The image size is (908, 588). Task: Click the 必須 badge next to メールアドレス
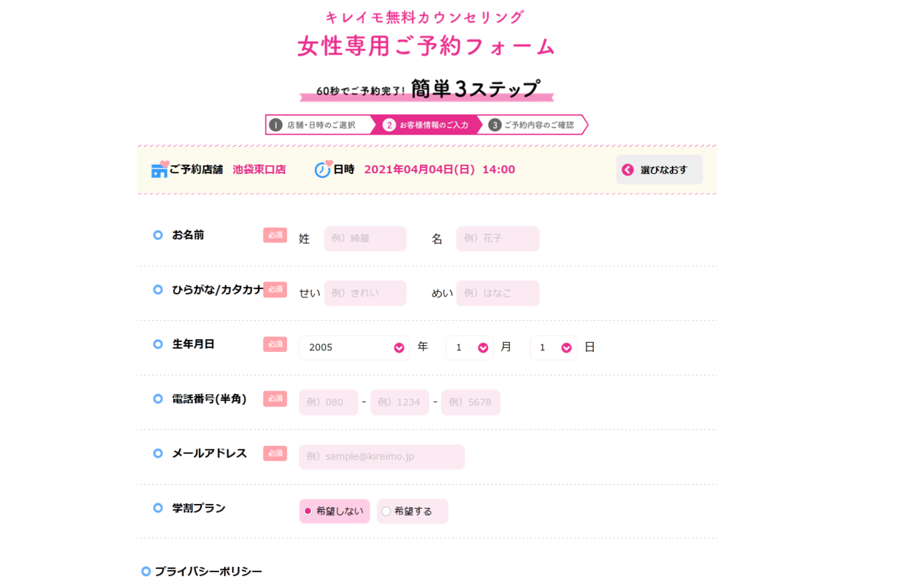275,453
